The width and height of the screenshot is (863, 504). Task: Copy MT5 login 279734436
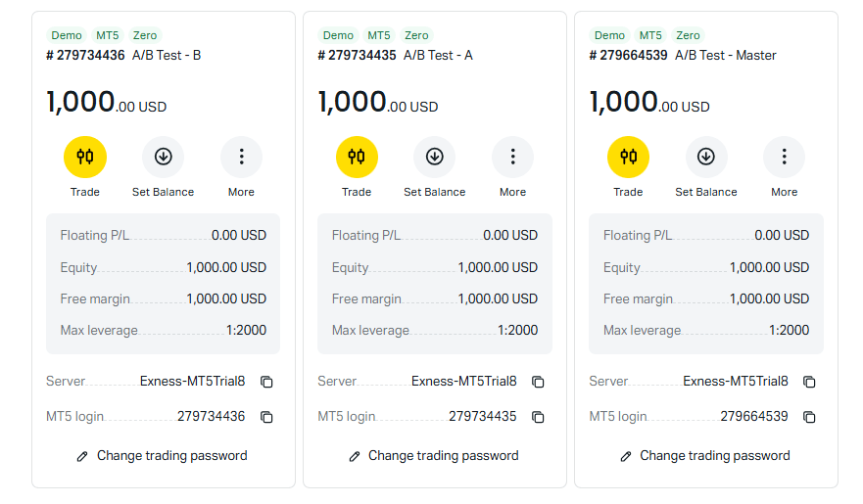266,417
